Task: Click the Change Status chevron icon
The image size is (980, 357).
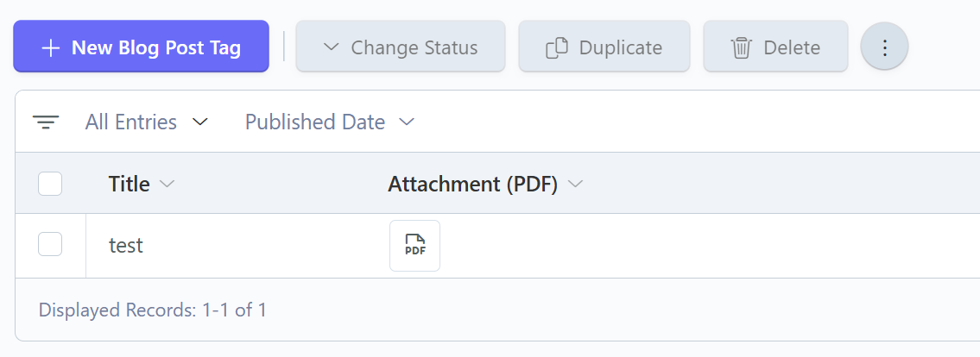Action: point(331,47)
